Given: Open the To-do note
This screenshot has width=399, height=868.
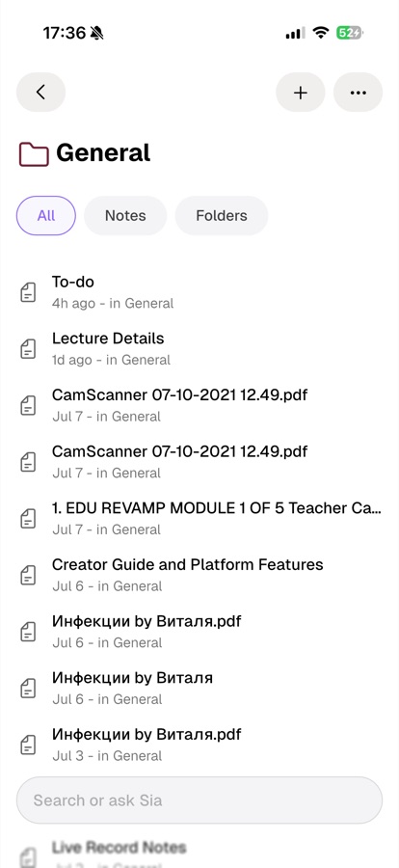Looking at the screenshot, I should point(199,291).
